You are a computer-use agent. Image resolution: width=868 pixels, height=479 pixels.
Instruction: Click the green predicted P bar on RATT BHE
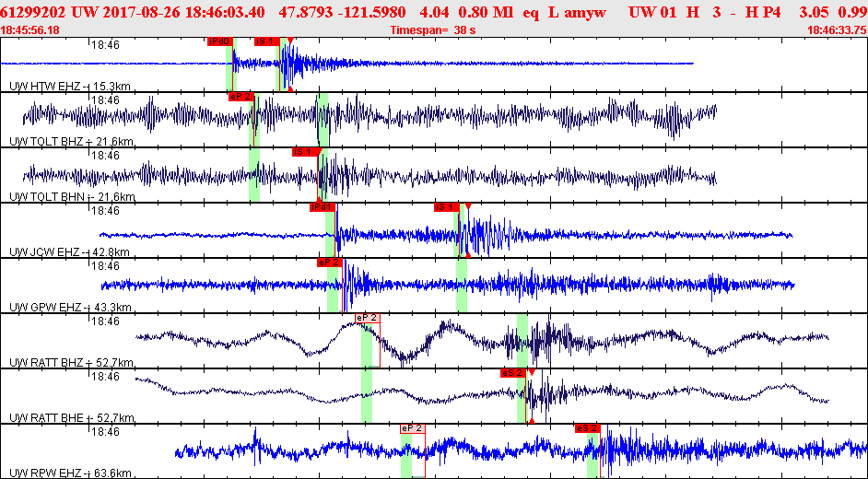[x=367, y=396]
